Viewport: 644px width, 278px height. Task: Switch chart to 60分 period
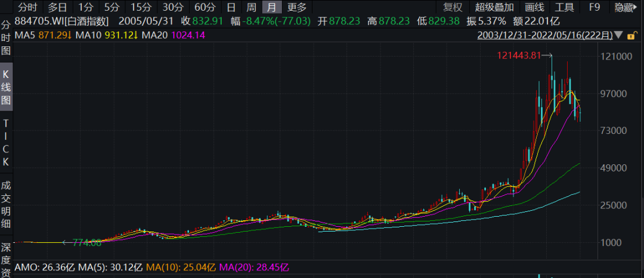[205, 7]
